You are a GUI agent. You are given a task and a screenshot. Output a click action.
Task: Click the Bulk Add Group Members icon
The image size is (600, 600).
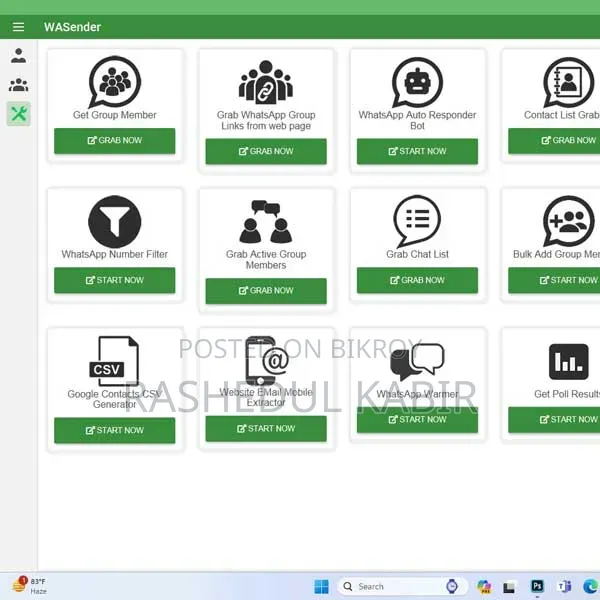[569, 221]
